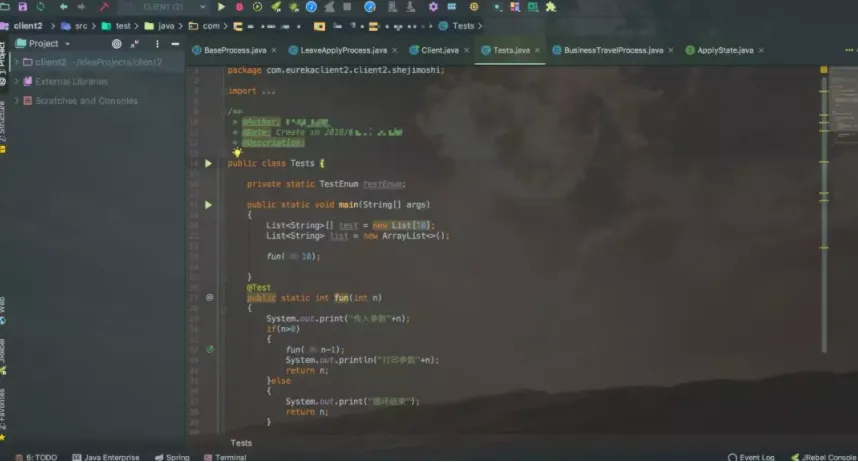Click the JRebel run rocket icon

coord(276,7)
